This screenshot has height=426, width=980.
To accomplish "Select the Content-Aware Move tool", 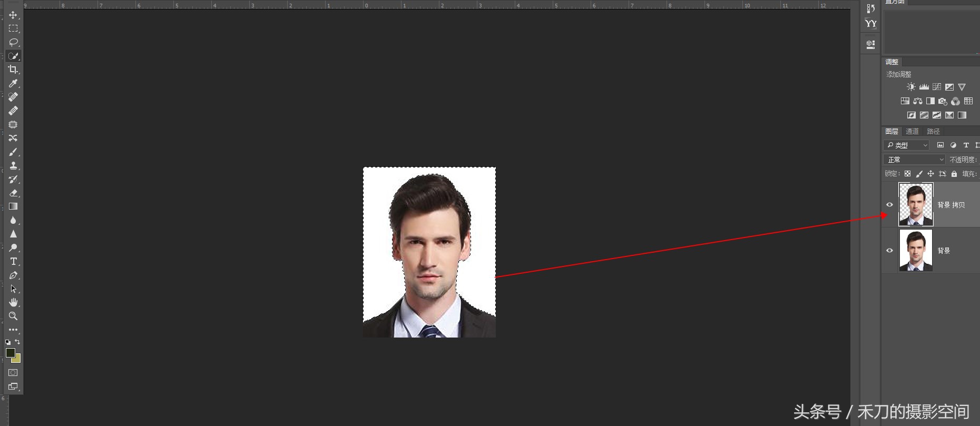I will (x=13, y=138).
